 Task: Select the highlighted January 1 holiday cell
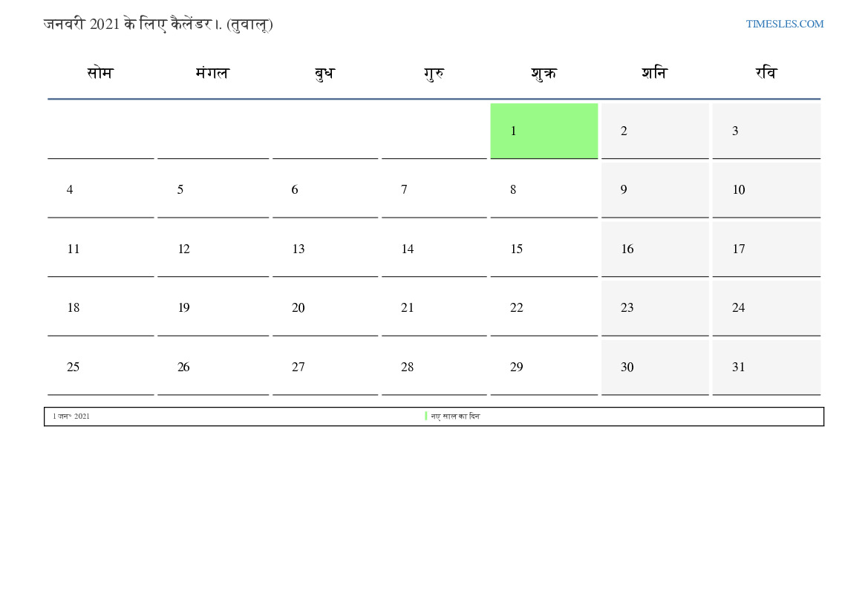pyautogui.click(x=544, y=131)
